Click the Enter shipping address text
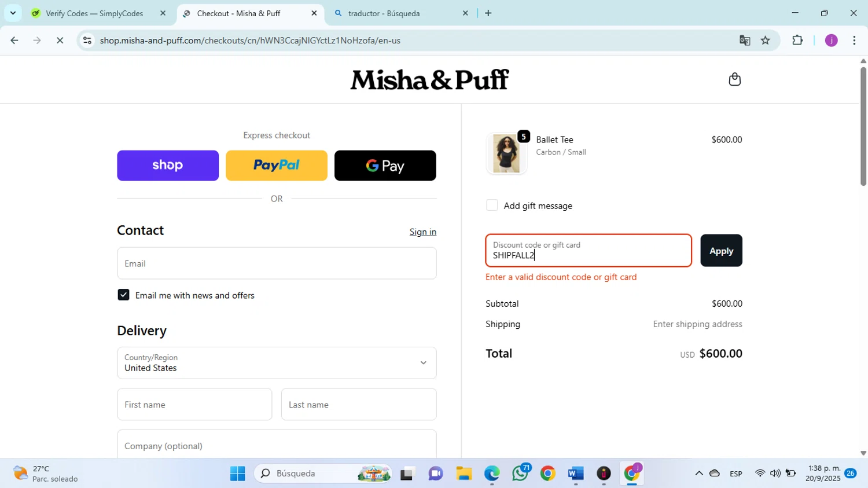Image resolution: width=868 pixels, height=488 pixels. click(697, 324)
